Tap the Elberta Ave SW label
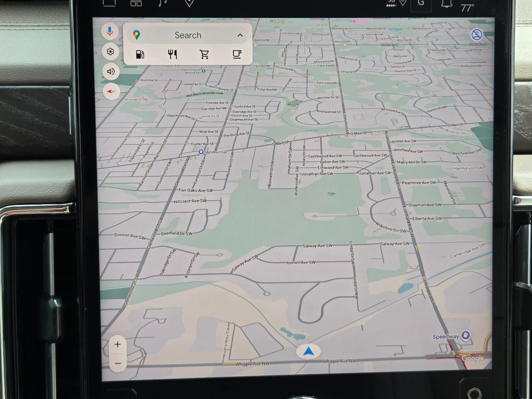This screenshot has height=399, width=532. [427, 218]
